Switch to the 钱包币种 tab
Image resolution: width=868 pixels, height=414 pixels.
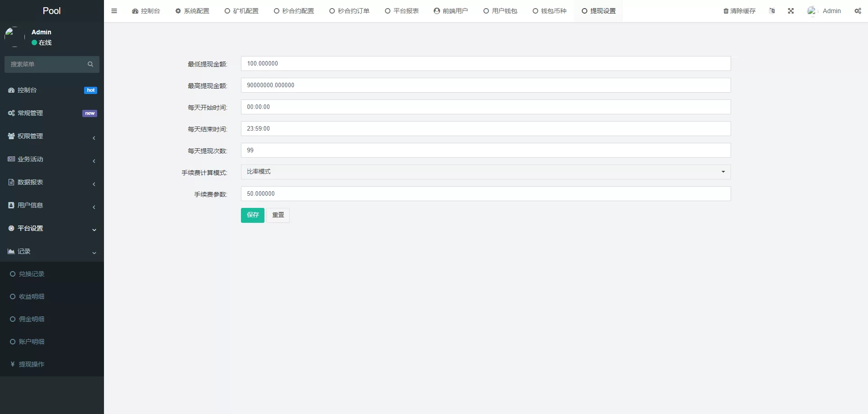click(x=549, y=11)
